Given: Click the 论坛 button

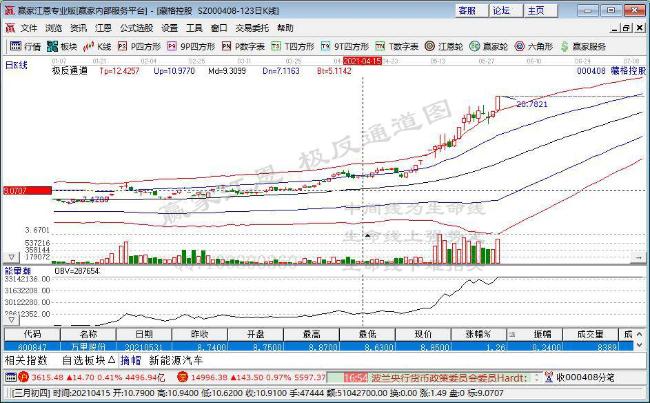Looking at the screenshot, I should (x=506, y=10).
